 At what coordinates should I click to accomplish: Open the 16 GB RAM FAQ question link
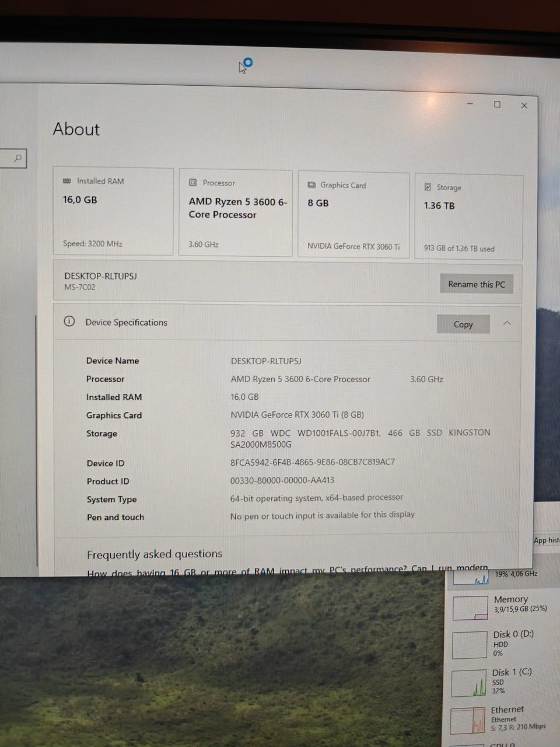click(288, 571)
